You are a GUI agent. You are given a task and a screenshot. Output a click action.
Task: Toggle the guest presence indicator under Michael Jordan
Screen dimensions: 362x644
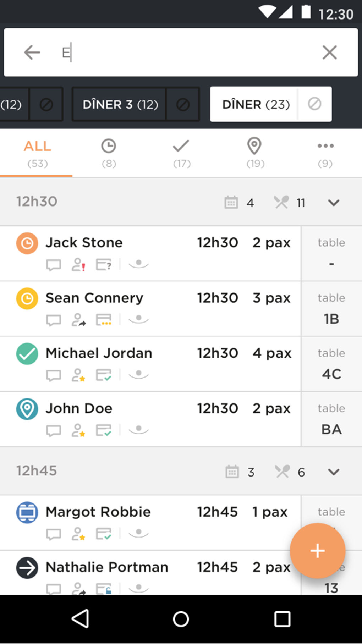[x=138, y=375]
